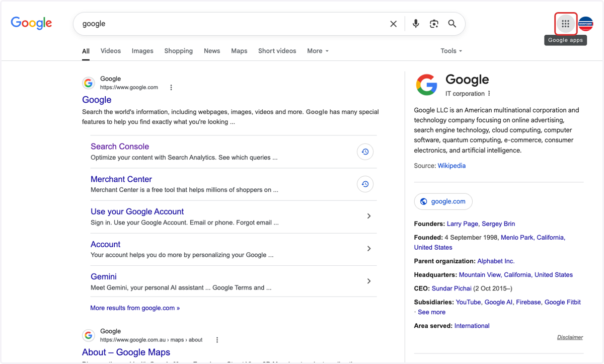This screenshot has width=604, height=364.
Task: Open the Gemini sitelink
Action: [x=104, y=276]
